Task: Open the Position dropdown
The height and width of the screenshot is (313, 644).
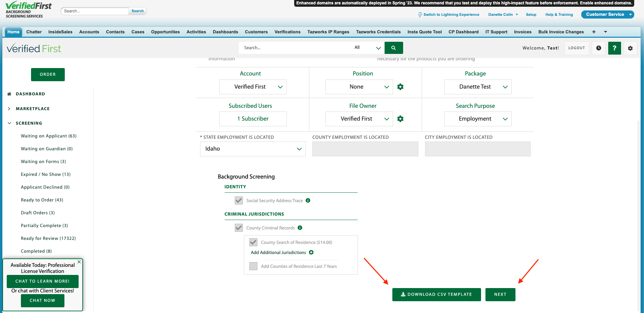Action: click(359, 87)
